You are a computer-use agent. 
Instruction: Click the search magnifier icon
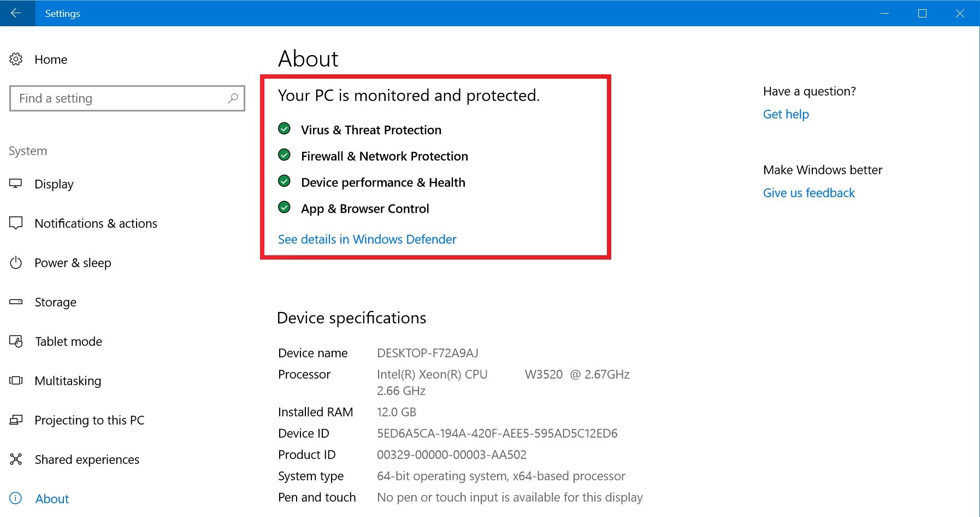click(x=233, y=98)
